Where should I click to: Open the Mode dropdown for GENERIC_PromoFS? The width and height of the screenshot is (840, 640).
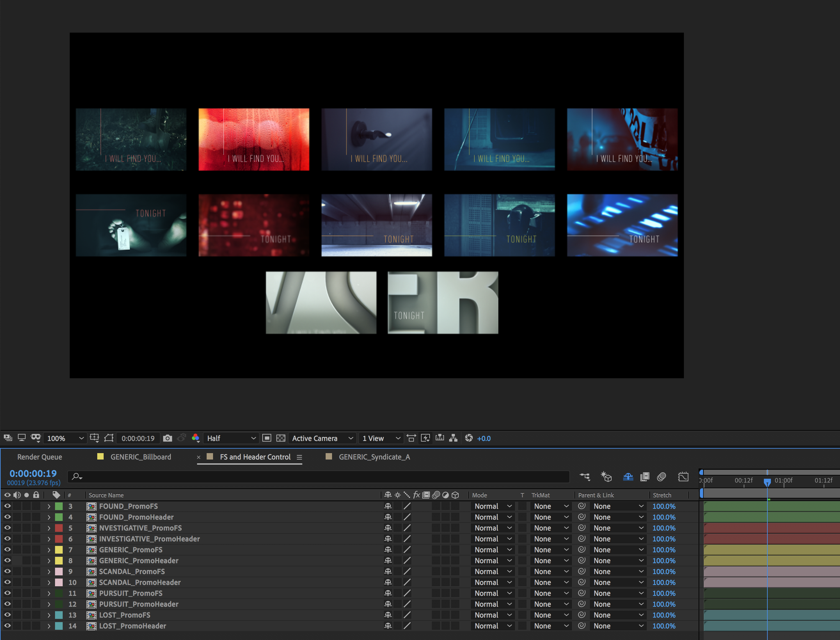(x=493, y=549)
